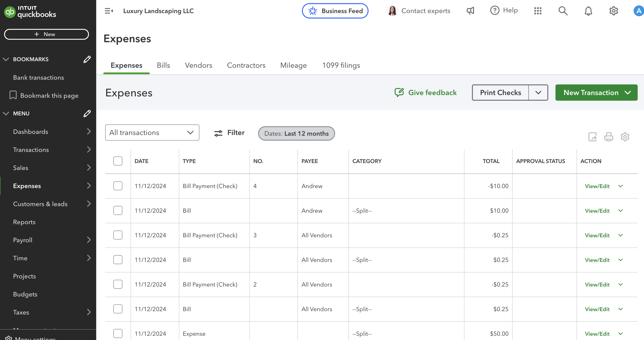Open the Mileage tab

click(293, 65)
